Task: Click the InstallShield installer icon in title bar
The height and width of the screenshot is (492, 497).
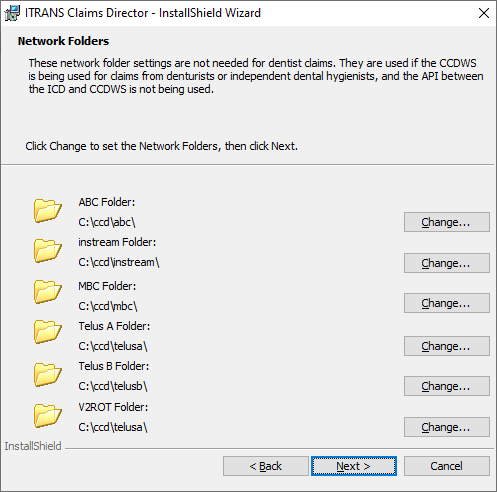Action: tap(12, 13)
